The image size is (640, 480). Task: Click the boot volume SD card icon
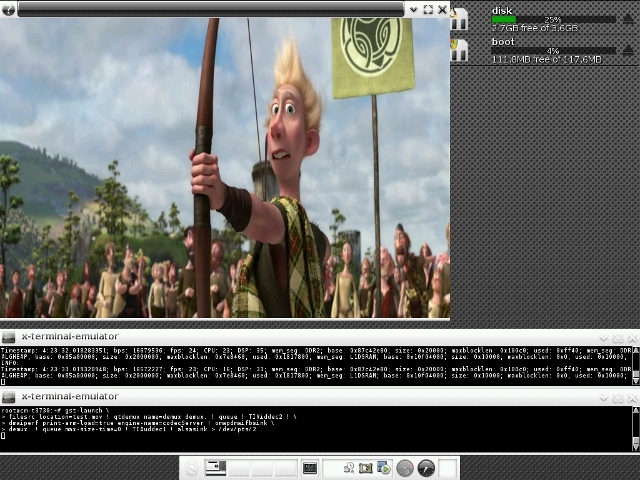tap(459, 50)
